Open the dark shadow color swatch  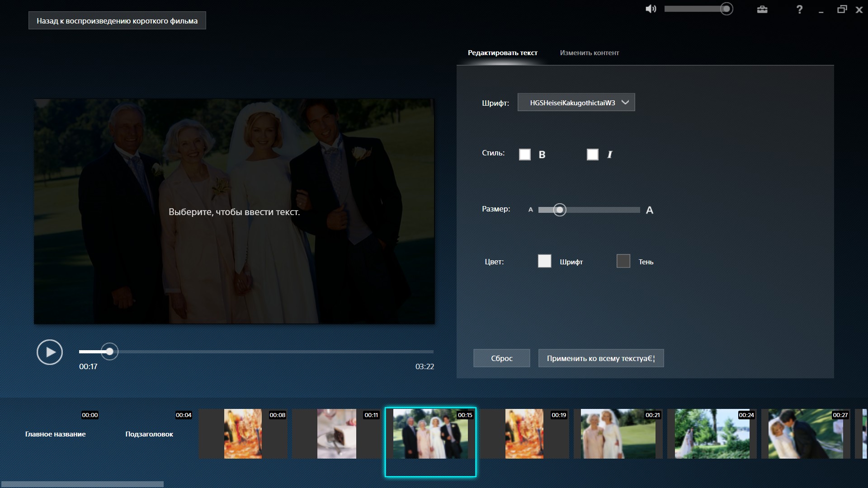tap(623, 261)
